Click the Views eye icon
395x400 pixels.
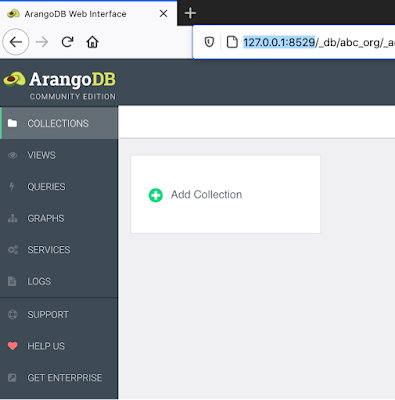[x=12, y=155]
